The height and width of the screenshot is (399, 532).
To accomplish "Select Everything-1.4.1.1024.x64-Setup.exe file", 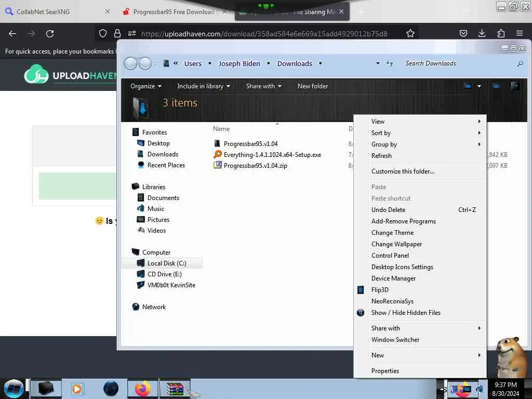I will pyautogui.click(x=272, y=155).
